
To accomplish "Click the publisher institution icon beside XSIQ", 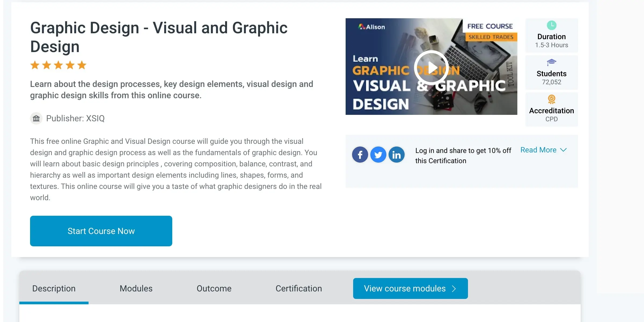I will click(x=36, y=118).
